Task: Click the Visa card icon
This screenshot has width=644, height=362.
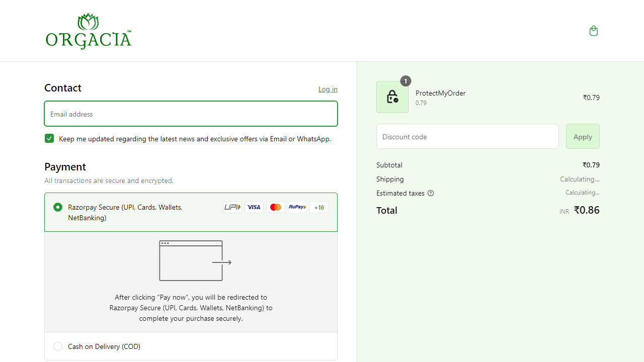Action: pyautogui.click(x=254, y=207)
